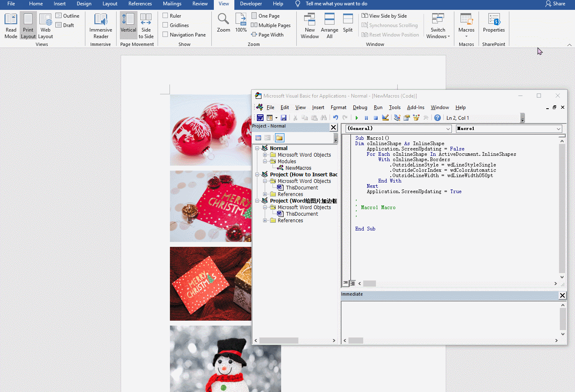Open the Debug menu in VBA editor
575x392 pixels.
coord(360,107)
